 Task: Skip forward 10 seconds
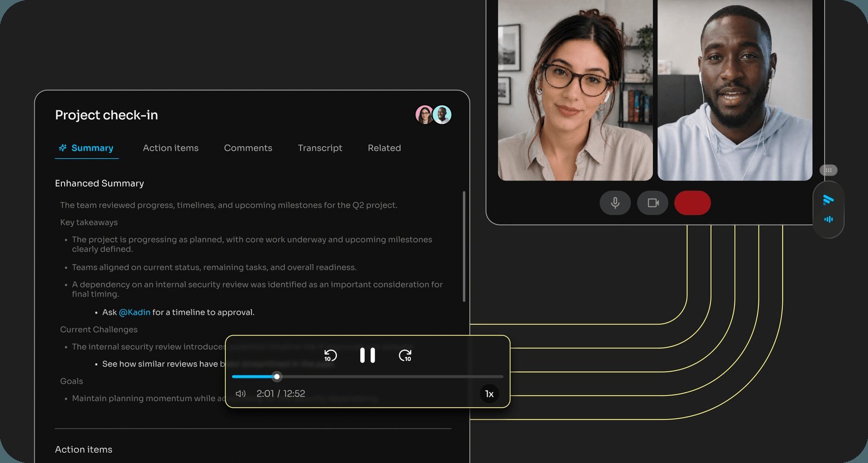click(x=405, y=356)
